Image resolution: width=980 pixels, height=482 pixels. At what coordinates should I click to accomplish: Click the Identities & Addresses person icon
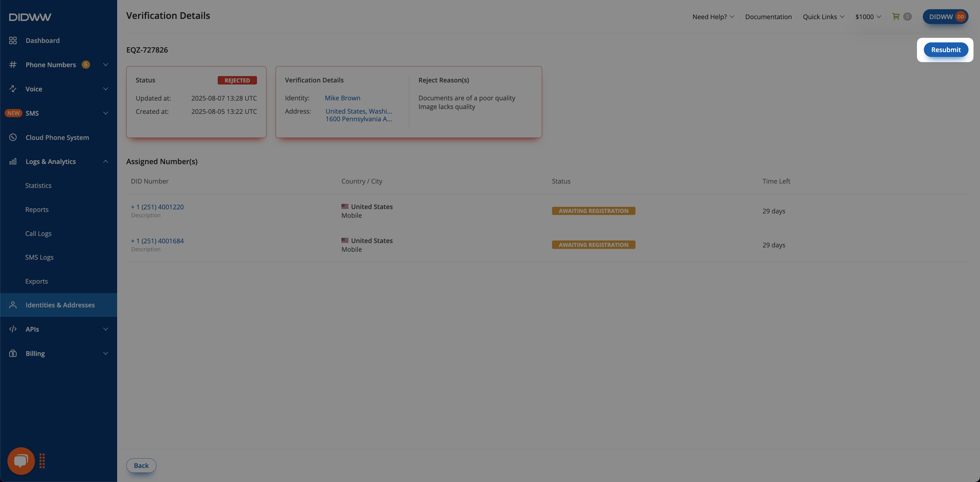[x=13, y=305]
